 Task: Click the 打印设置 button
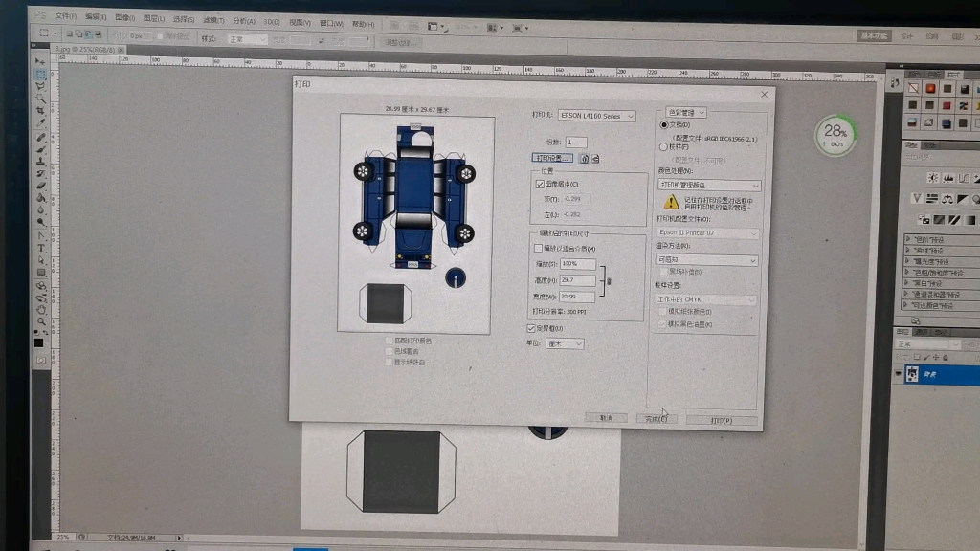(x=551, y=157)
